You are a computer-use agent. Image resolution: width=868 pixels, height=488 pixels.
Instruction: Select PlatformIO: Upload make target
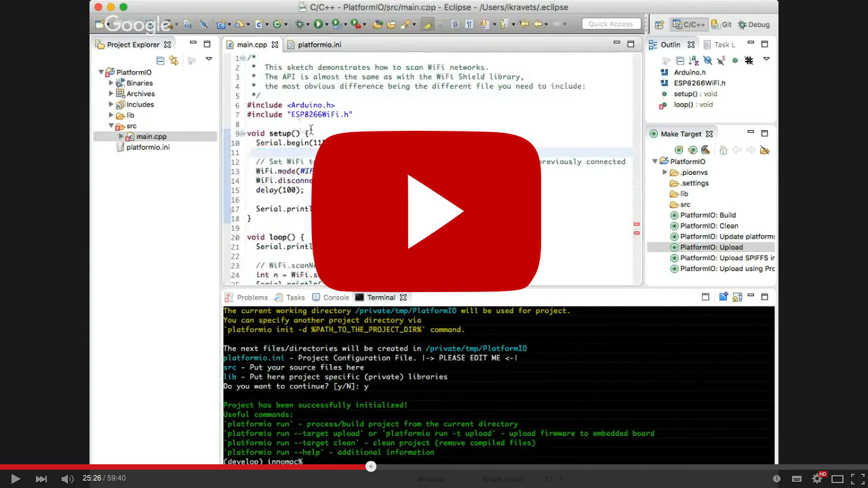tap(711, 247)
